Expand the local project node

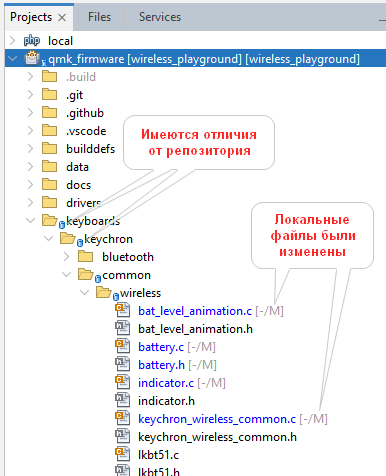click(x=13, y=41)
